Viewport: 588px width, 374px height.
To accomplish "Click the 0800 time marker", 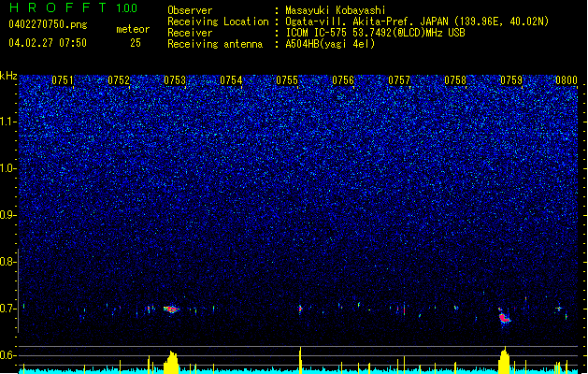I will [x=566, y=80].
